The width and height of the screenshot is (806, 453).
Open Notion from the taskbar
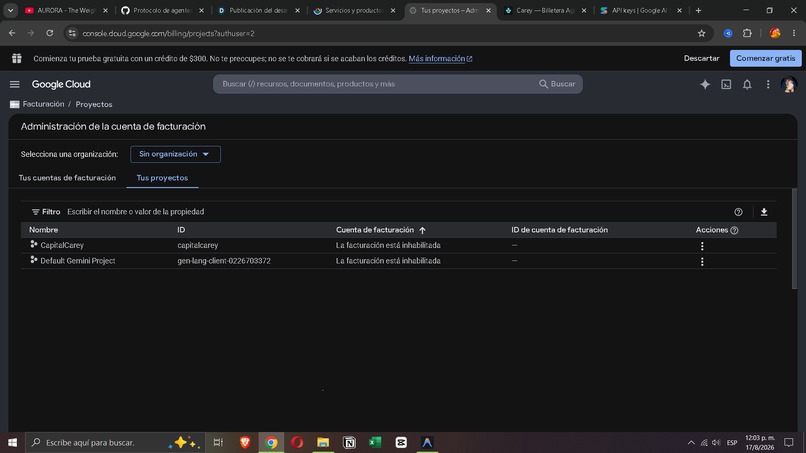click(349, 442)
